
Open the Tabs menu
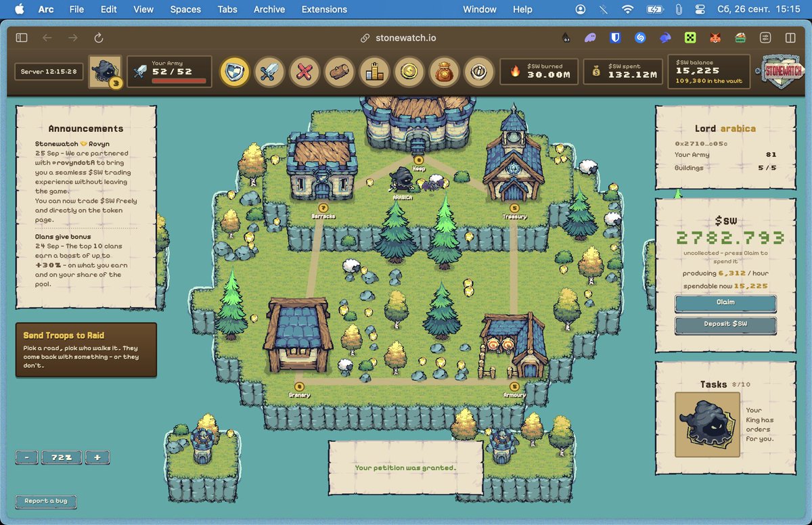[227, 9]
